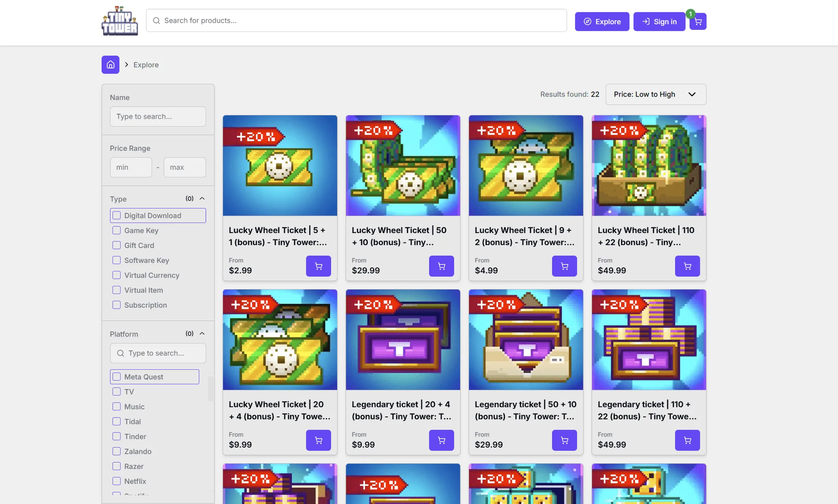Click the Explore button in header
The image size is (838, 504).
[x=602, y=21]
